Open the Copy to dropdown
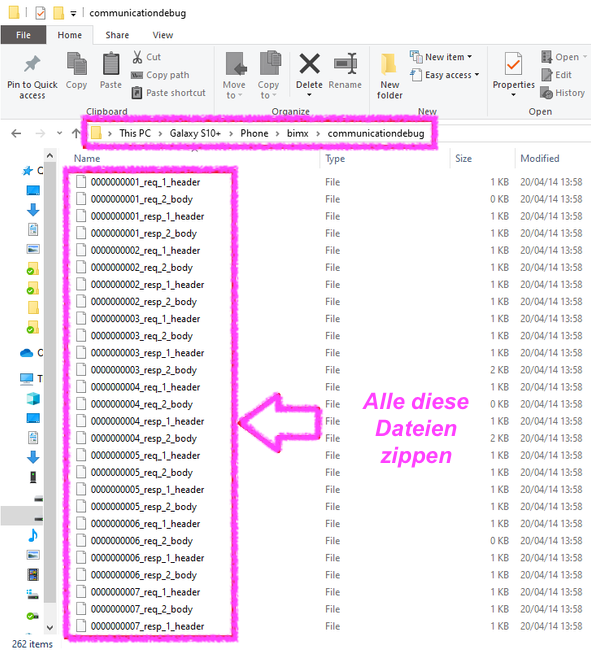This screenshot has width=591, height=654. (268, 76)
